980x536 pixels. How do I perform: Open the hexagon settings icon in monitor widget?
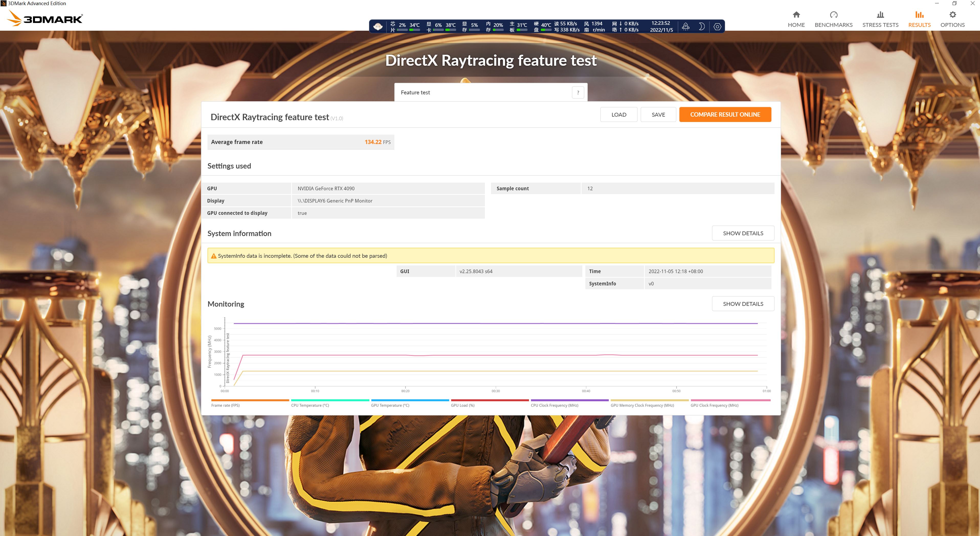click(x=717, y=27)
